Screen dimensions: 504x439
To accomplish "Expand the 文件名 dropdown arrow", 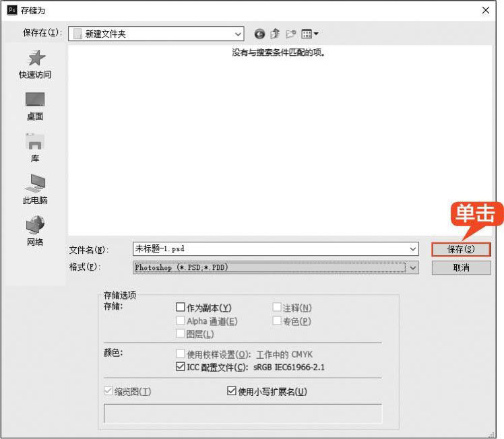I will click(413, 249).
